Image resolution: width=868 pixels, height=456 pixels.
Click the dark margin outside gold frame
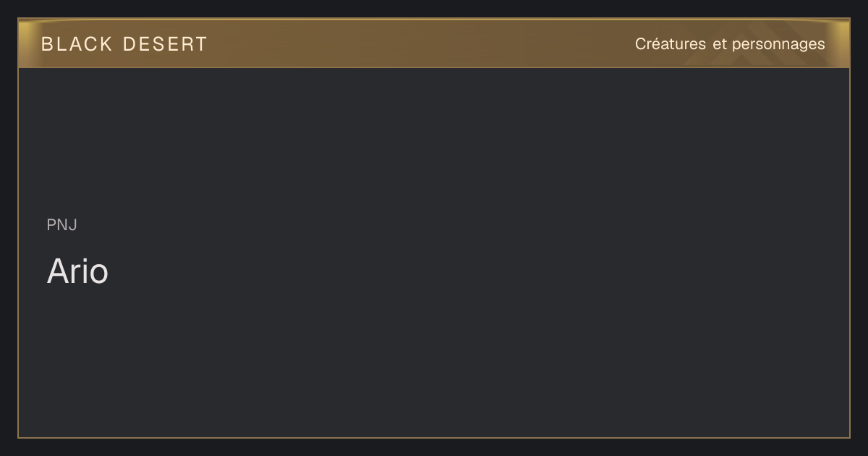pyautogui.click(x=434, y=447)
